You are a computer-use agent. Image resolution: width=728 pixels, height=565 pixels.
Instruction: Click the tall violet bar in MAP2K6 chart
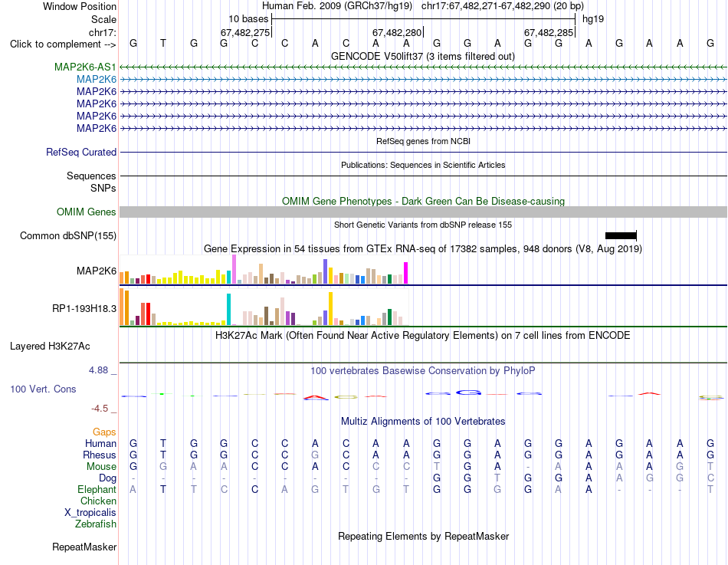pyautogui.click(x=234, y=269)
